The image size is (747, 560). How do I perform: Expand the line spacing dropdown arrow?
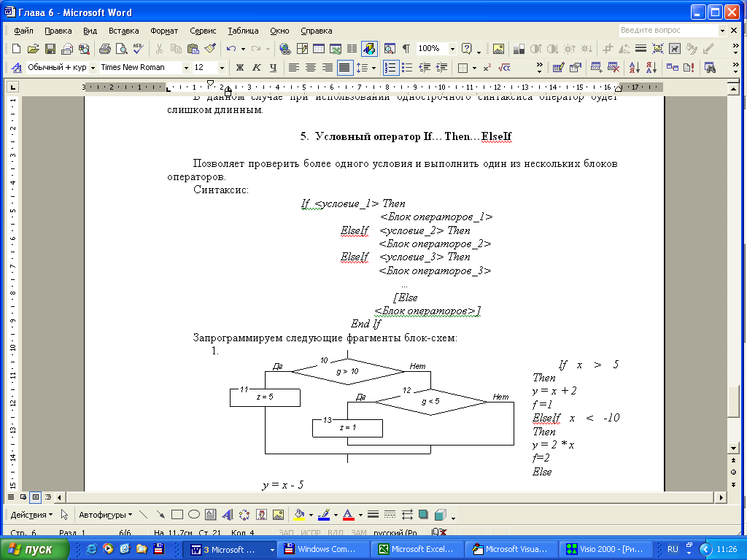373,68
